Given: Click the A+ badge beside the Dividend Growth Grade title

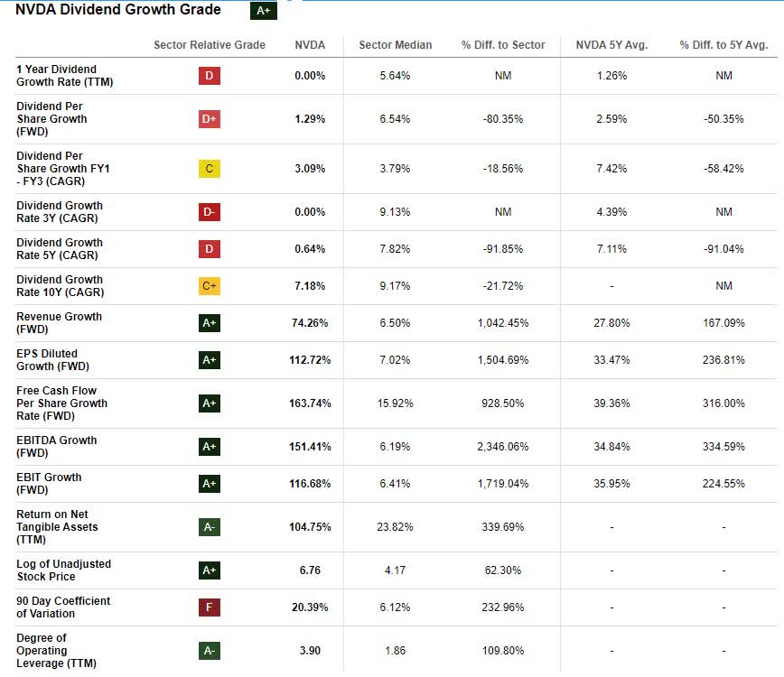Looking at the screenshot, I should tap(264, 12).
